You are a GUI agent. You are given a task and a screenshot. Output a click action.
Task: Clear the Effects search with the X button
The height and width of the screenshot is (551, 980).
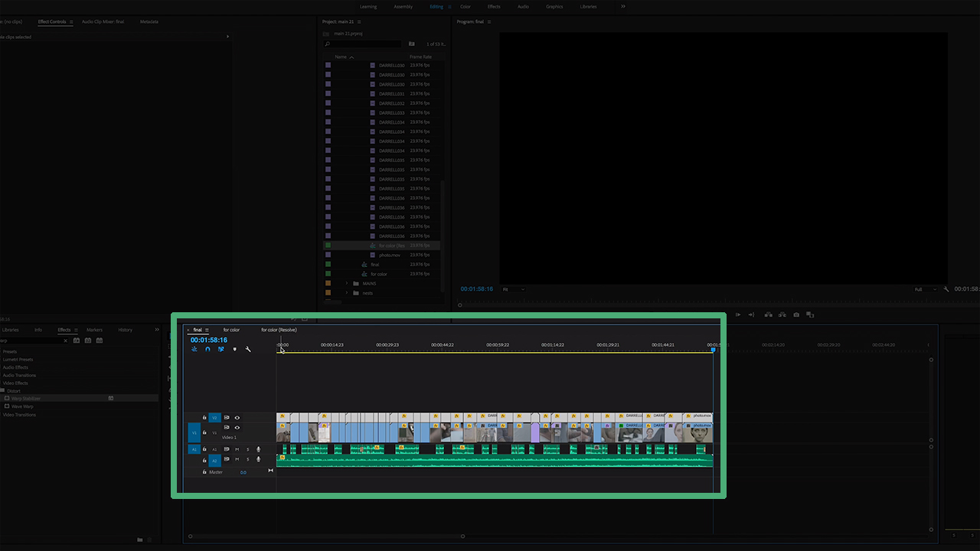[66, 341]
